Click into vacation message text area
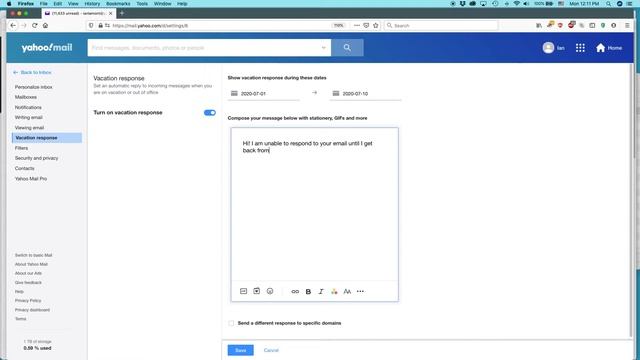640x360 pixels. (x=314, y=204)
